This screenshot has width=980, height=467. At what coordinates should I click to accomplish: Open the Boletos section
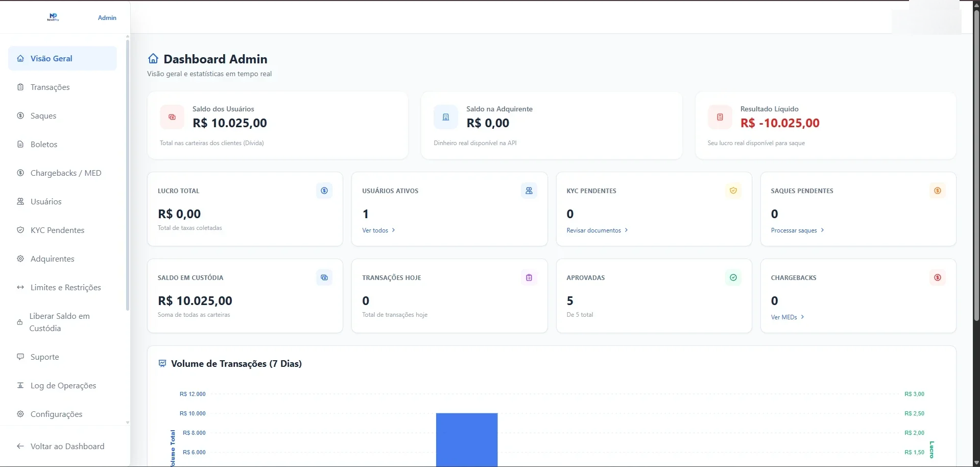62,144
